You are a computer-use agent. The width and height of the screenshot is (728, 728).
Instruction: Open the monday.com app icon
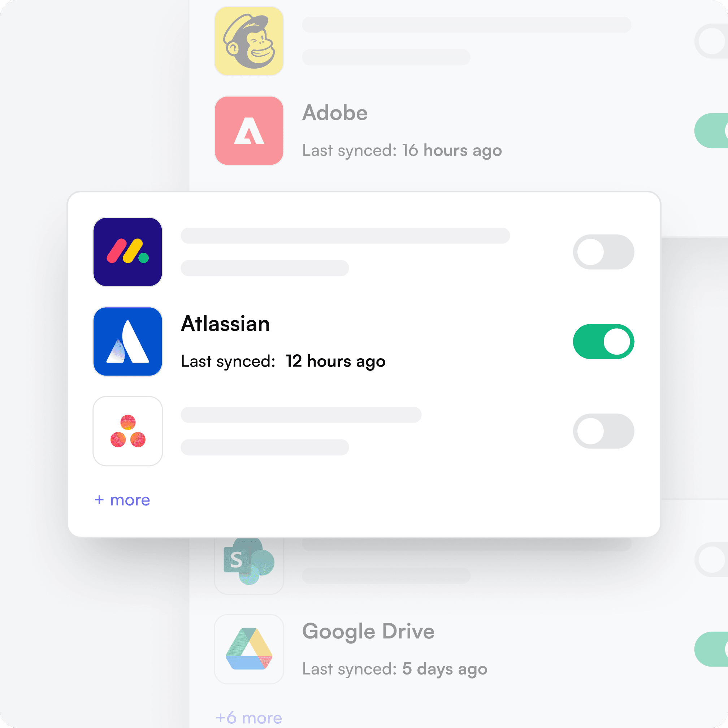[128, 252]
